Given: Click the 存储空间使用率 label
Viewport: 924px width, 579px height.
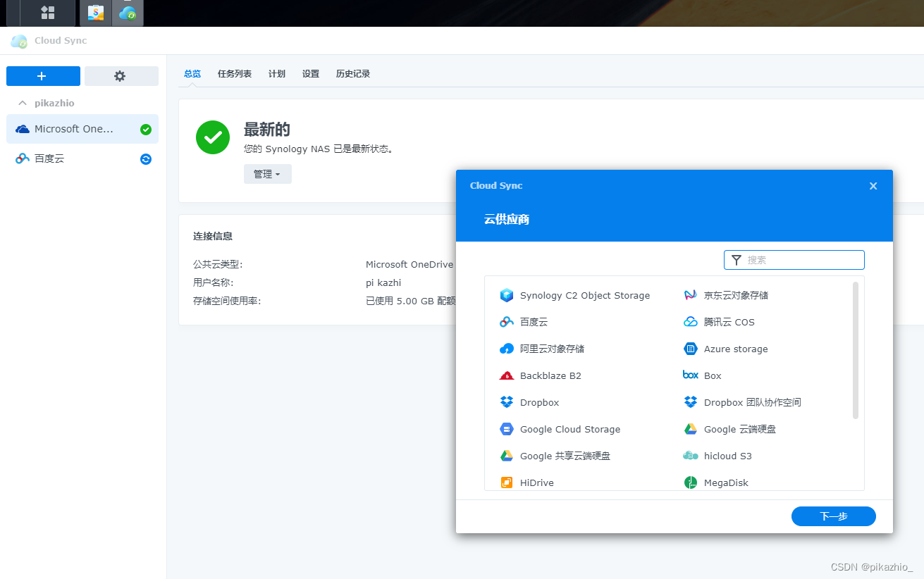Looking at the screenshot, I should (x=227, y=301).
